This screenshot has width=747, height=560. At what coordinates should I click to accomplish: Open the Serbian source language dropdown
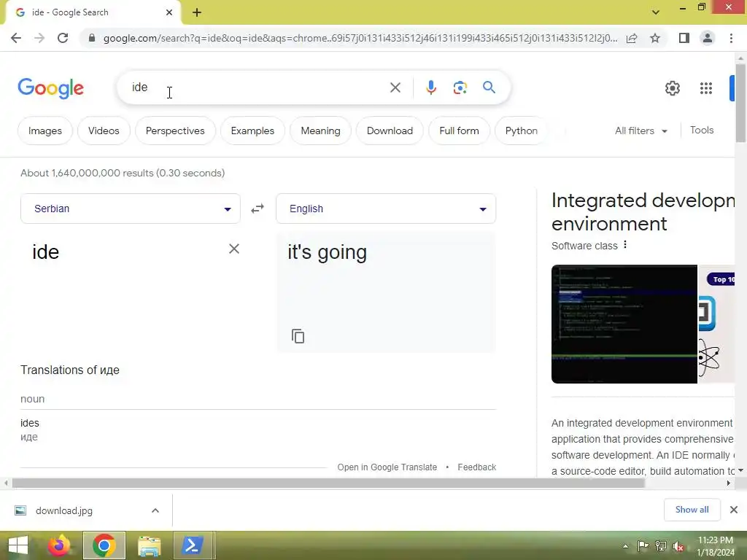pyautogui.click(x=131, y=209)
